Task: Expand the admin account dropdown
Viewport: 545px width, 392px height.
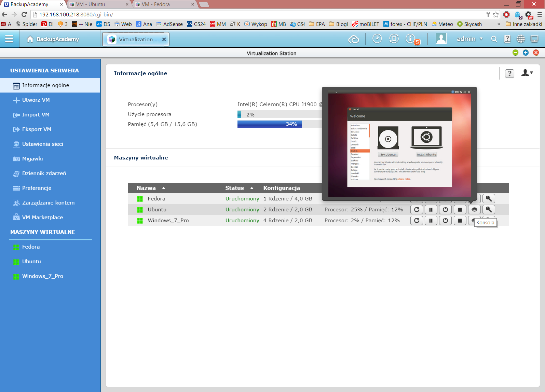Action: coord(470,39)
